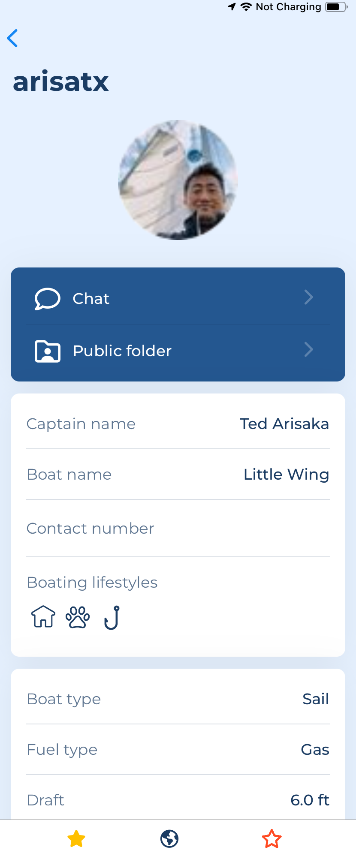Tap the Public folder icon

47,351
